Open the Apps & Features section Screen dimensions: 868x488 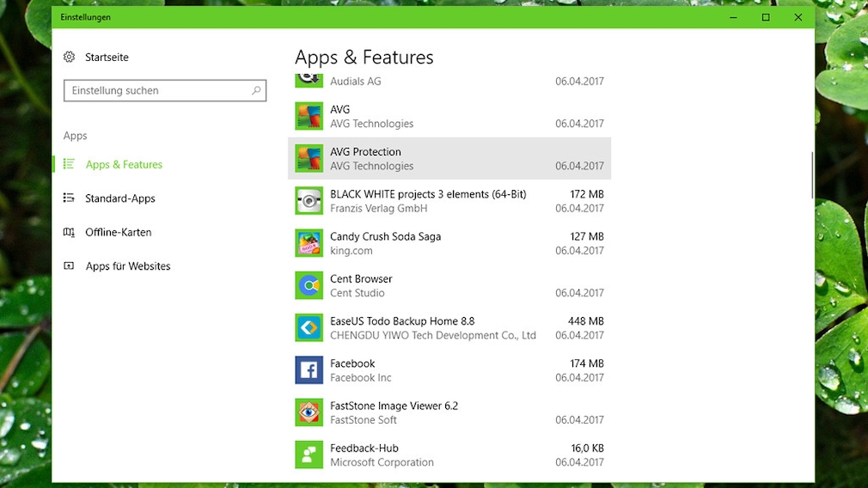[123, 164]
